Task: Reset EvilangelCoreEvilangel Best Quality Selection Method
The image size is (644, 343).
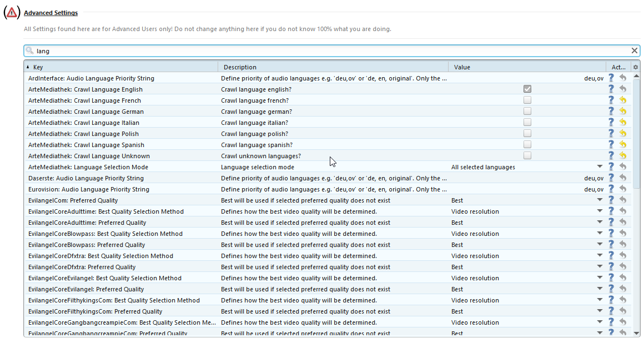Action: tap(623, 278)
